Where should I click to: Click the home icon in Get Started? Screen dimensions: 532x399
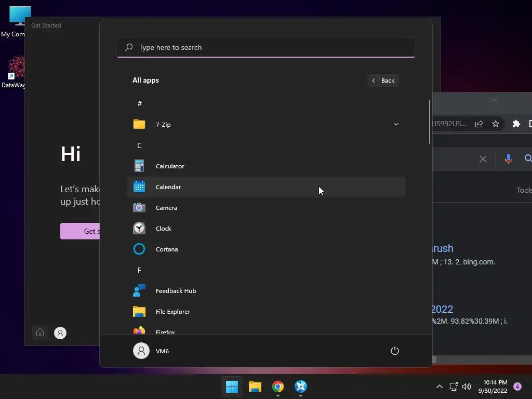pyautogui.click(x=40, y=333)
